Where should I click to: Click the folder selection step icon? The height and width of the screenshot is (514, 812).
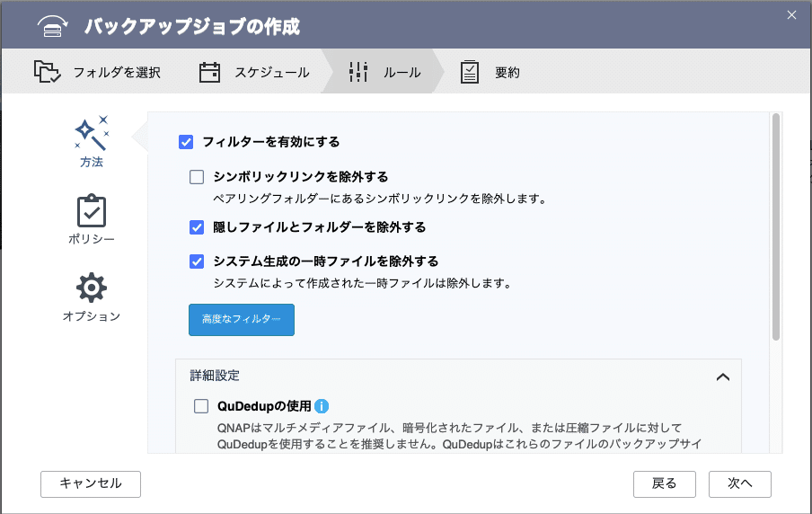point(47,72)
